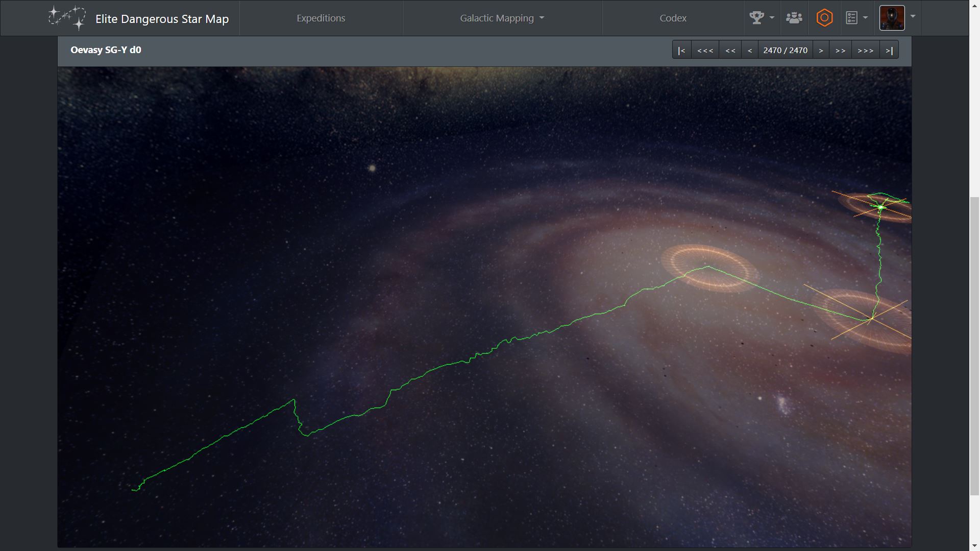This screenshot has width=980, height=551.
Task: Click the page vertical scrollbar thumb
Action: 974,346
